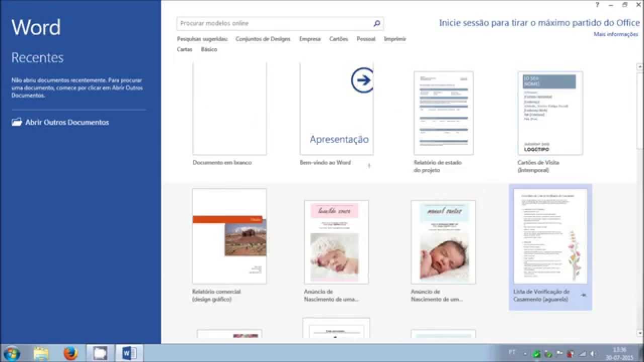
Task: Click Inicie sessão para tirar partido do Office
Action: [538, 23]
